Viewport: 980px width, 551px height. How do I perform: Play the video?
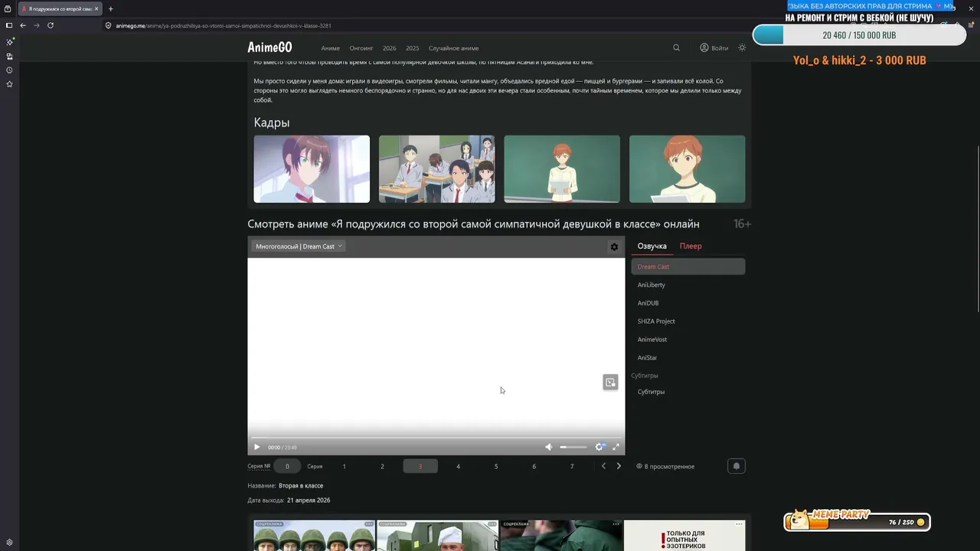(x=257, y=447)
